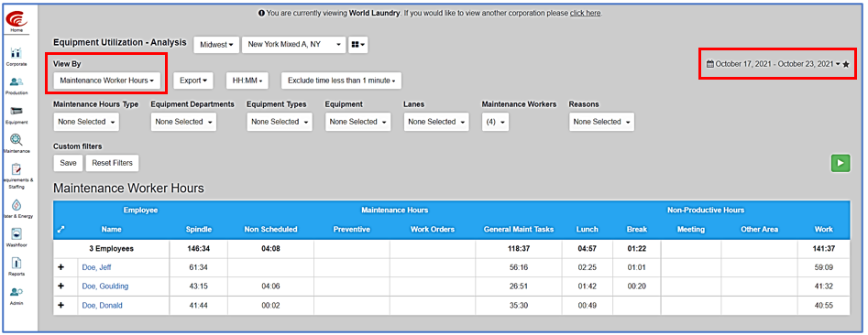Follow the 'click here' corporation link
Screen dimensions: 868x335
[x=585, y=13]
